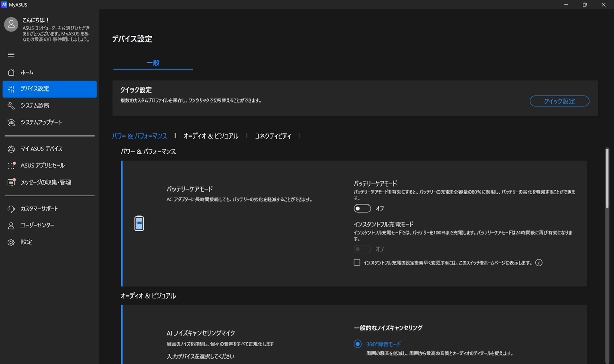
Task: Click the message collection icon
Action: (11, 182)
